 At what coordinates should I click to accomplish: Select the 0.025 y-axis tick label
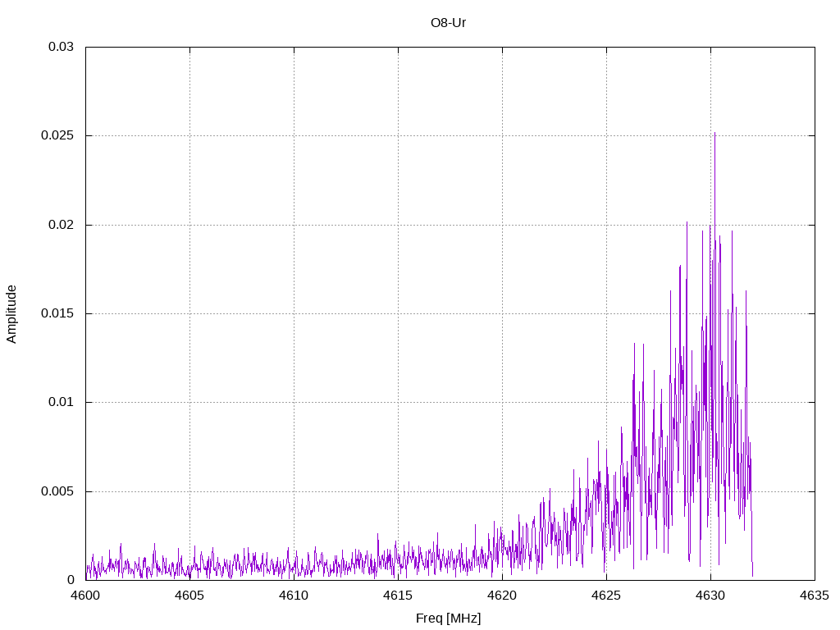point(57,135)
